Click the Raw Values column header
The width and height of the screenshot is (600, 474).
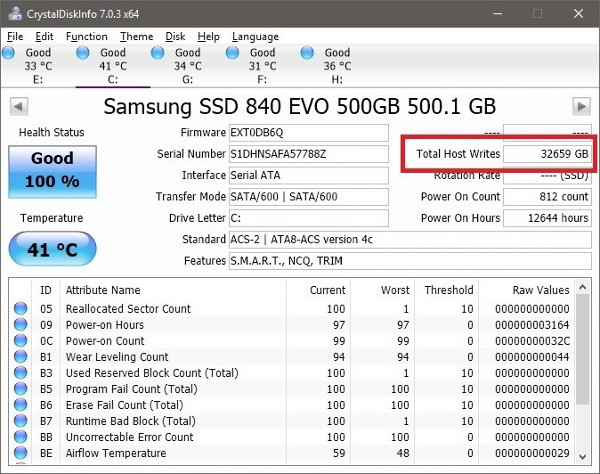[540, 290]
